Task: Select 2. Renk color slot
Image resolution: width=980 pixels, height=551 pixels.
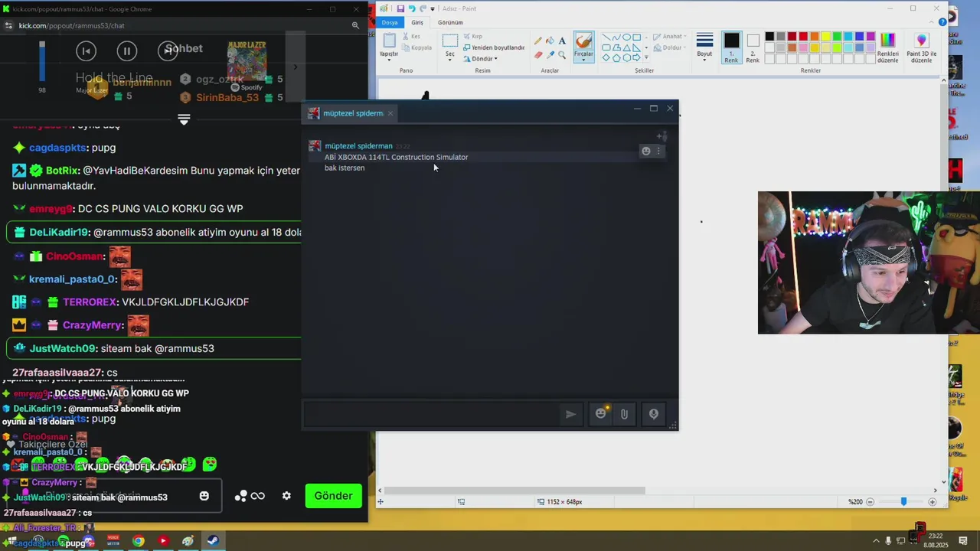Action: coord(753,47)
